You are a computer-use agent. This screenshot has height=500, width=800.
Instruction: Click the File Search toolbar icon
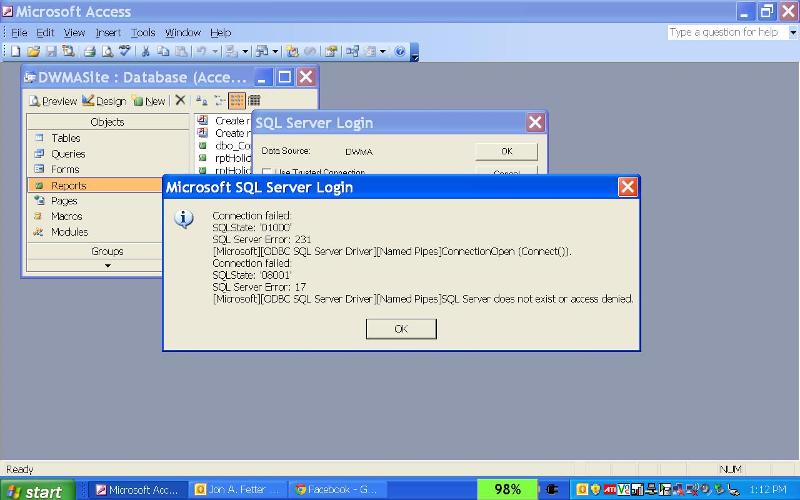tap(68, 51)
